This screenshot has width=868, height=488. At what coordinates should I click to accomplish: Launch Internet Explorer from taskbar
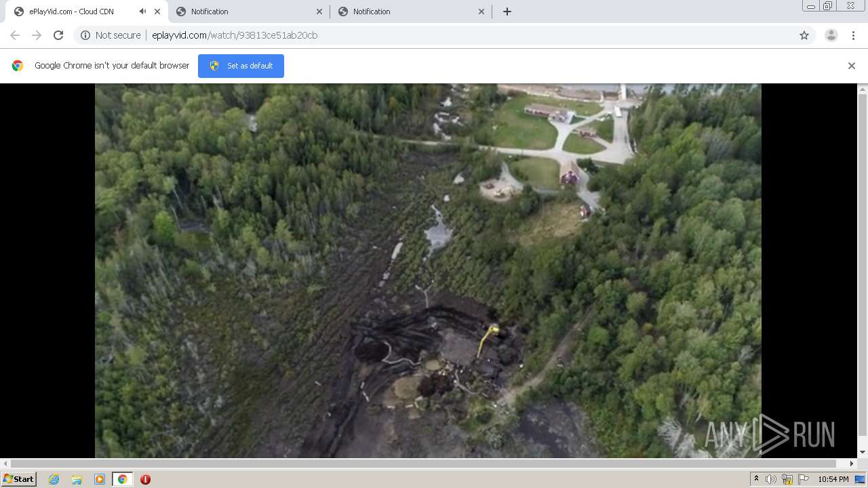pos(54,479)
